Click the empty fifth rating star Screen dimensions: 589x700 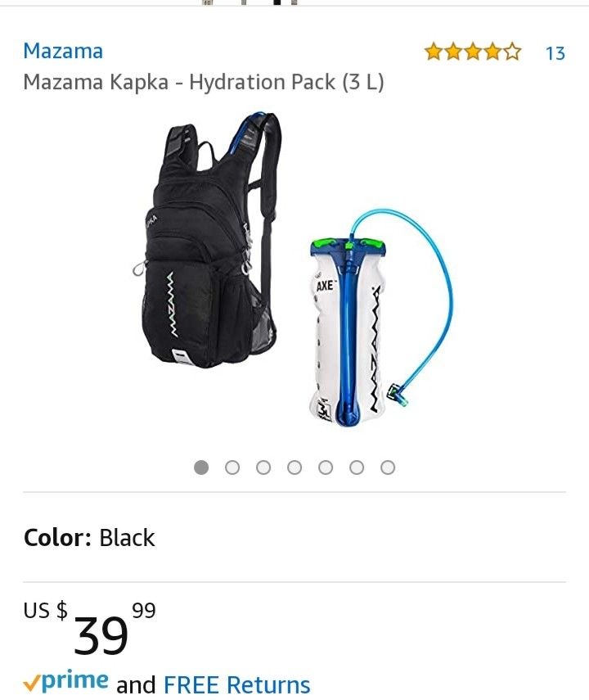512,52
